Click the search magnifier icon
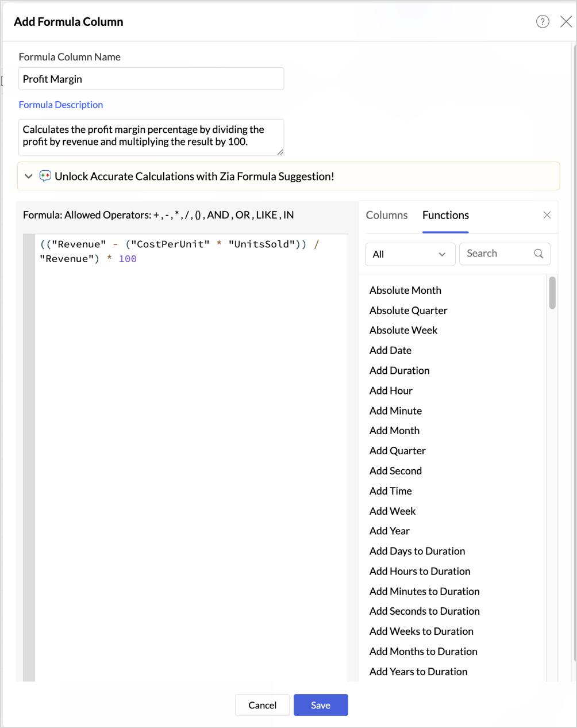Screen dimensions: 577x728 pyautogui.click(x=538, y=254)
